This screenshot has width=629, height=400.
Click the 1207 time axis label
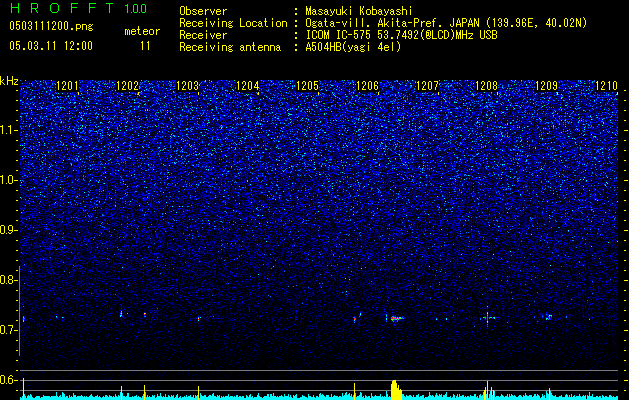(x=428, y=86)
